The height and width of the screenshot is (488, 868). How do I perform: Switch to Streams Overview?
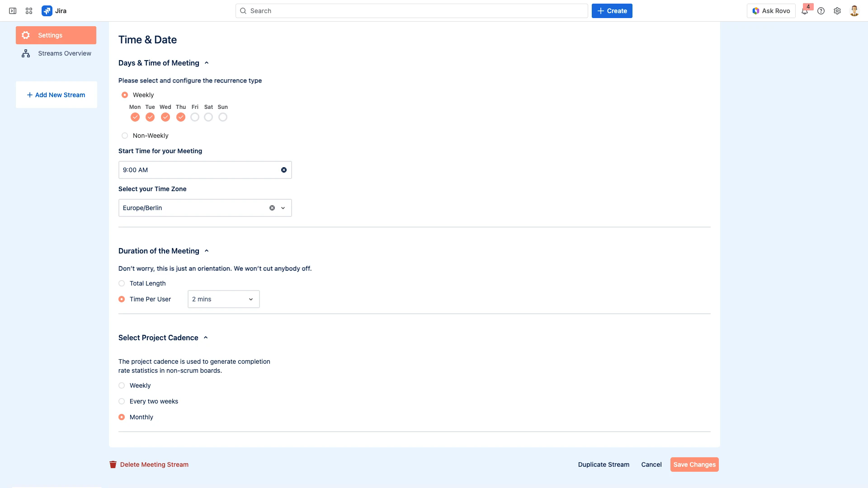coord(64,53)
